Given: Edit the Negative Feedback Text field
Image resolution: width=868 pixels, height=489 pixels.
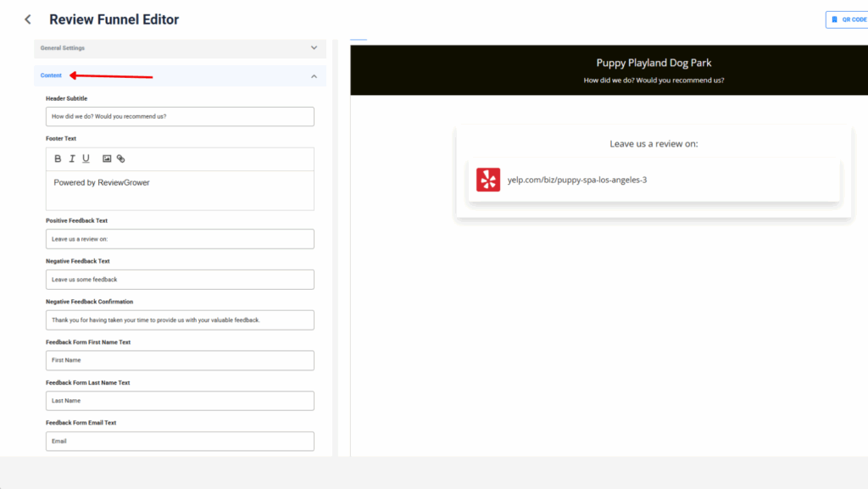Looking at the screenshot, I should 180,280.
